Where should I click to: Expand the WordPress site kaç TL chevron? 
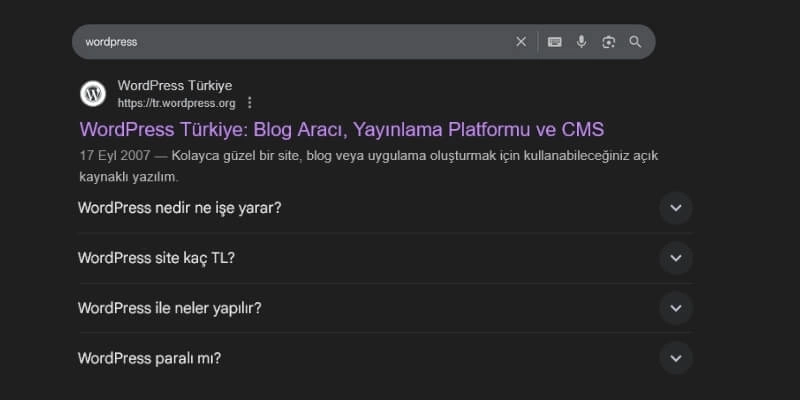676,258
